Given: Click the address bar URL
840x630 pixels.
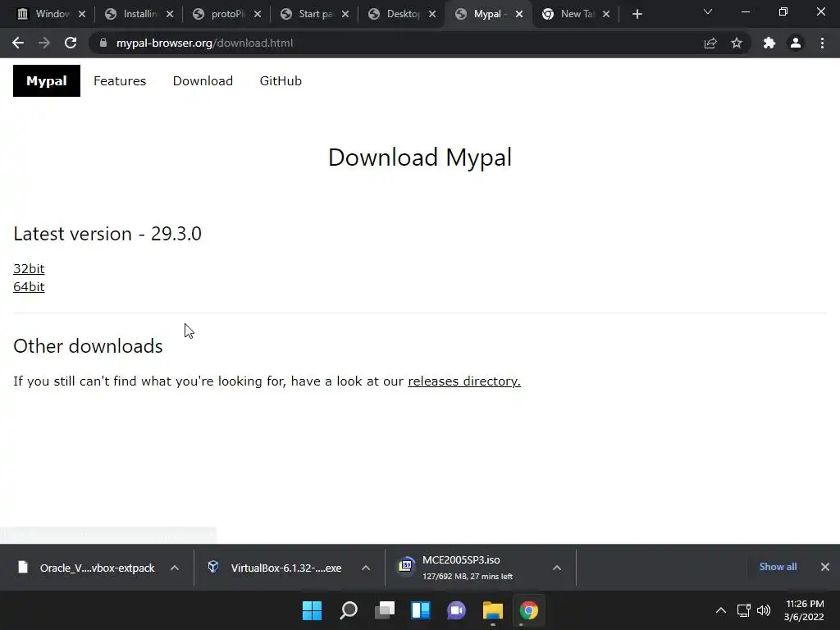Looking at the screenshot, I should pos(204,43).
